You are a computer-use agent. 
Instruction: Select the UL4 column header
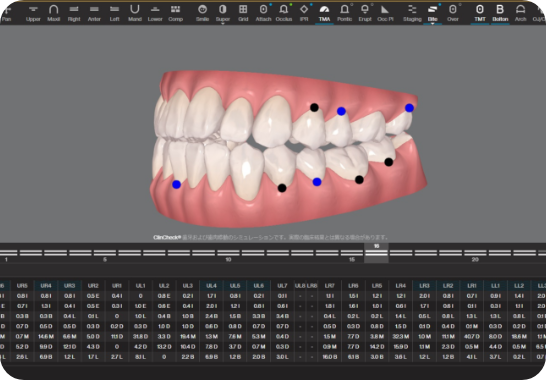tap(211, 286)
